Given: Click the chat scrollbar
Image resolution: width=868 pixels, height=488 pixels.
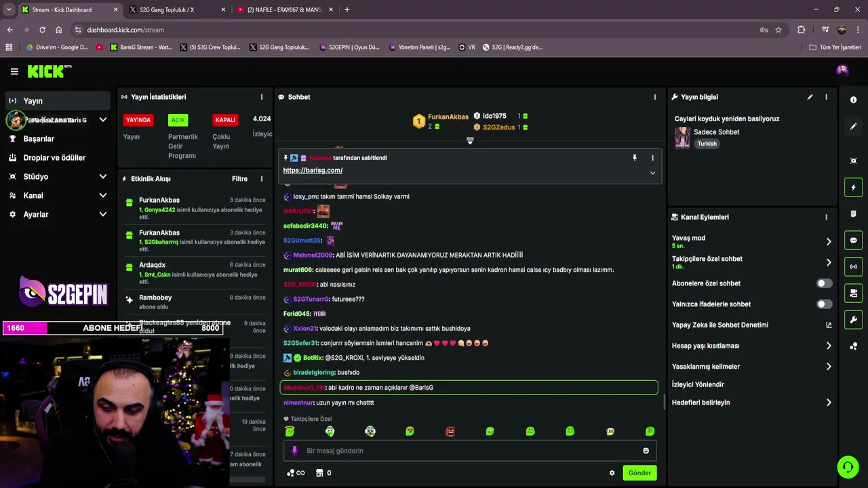Looking at the screenshot, I should point(664,401).
